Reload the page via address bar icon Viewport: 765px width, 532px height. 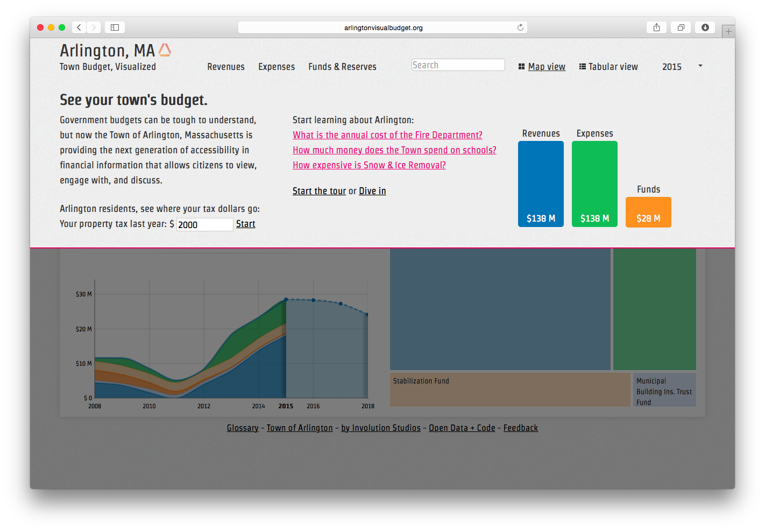pyautogui.click(x=520, y=27)
